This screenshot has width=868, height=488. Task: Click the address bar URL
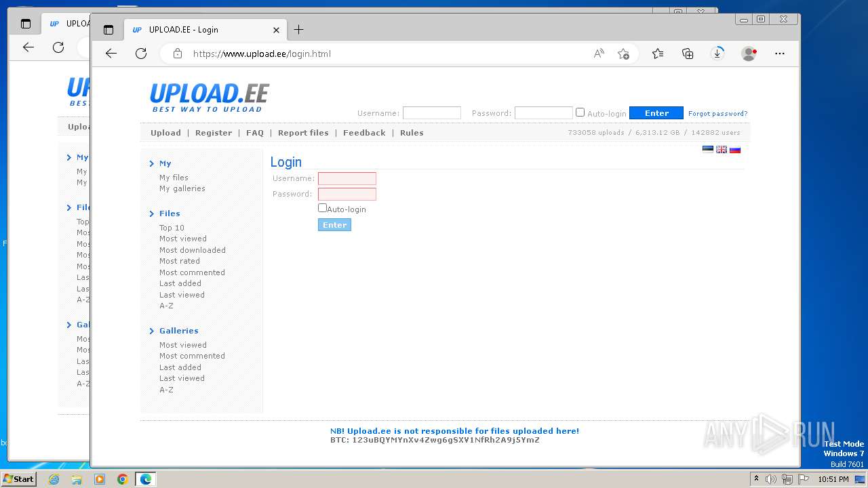coord(262,54)
